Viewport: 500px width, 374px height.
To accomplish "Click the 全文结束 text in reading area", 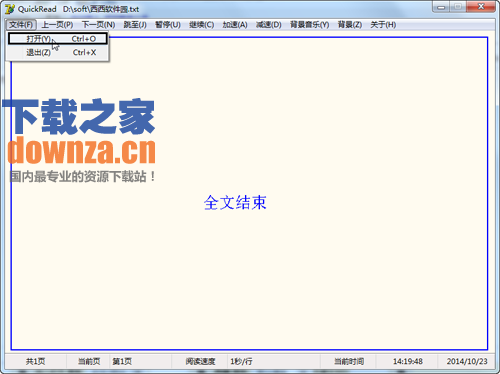I will click(x=235, y=203).
